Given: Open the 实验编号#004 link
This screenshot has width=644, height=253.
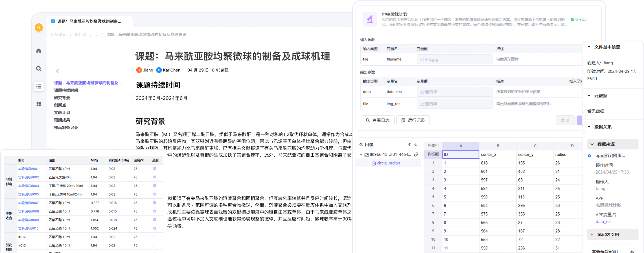Looking at the screenshot, I should 29,186.
